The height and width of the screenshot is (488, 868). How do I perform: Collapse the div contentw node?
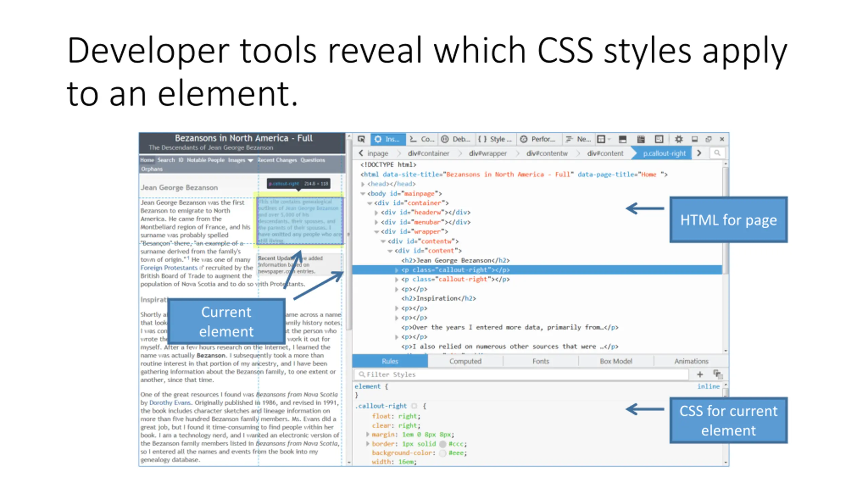(x=383, y=241)
